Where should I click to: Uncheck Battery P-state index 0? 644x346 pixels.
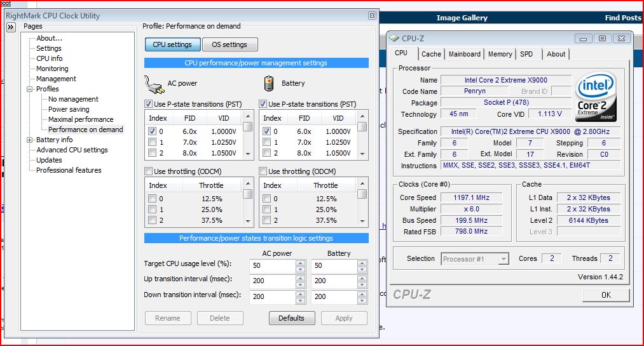266,131
